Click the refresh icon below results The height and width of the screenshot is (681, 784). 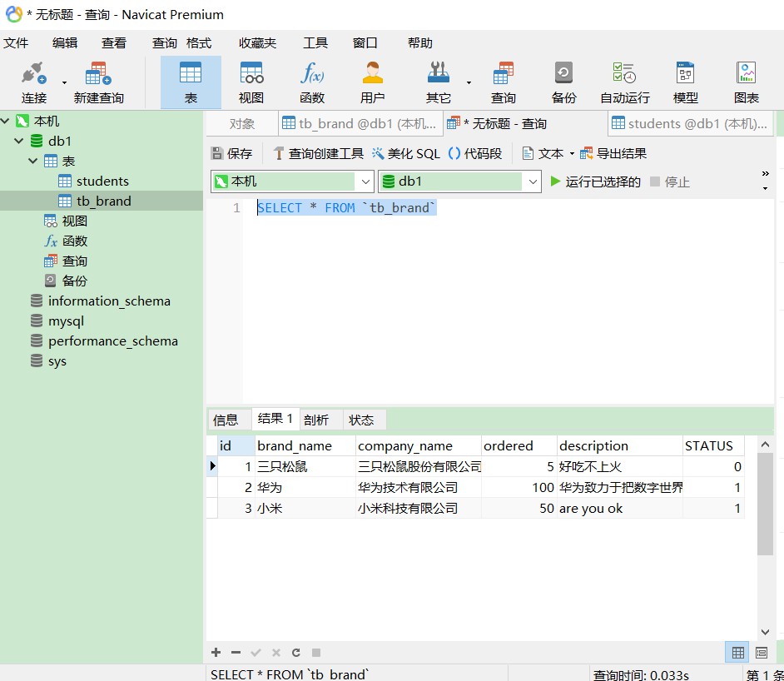(296, 653)
